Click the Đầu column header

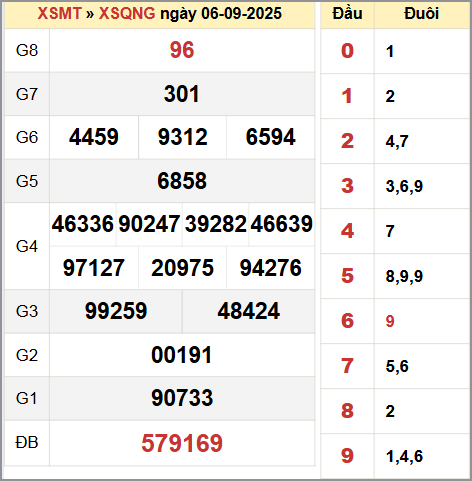pyautogui.click(x=347, y=14)
